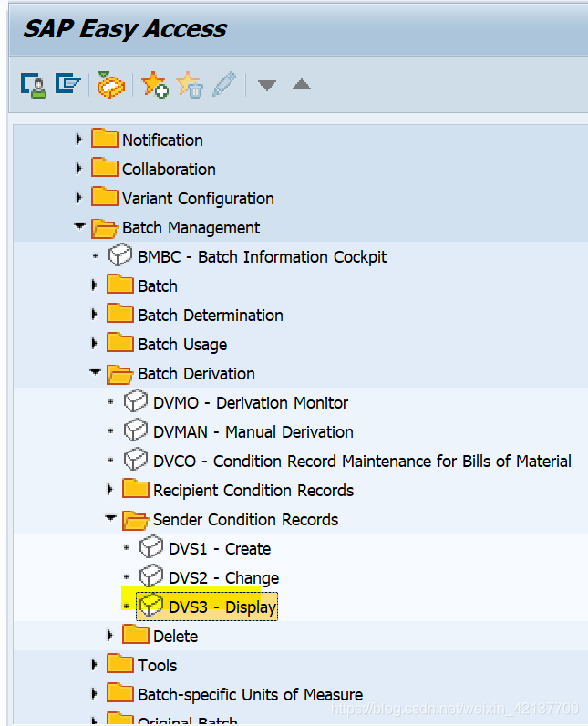Image resolution: width=588 pixels, height=726 pixels.
Task: Click the DVS1 transaction cube icon
Action: [151, 547]
